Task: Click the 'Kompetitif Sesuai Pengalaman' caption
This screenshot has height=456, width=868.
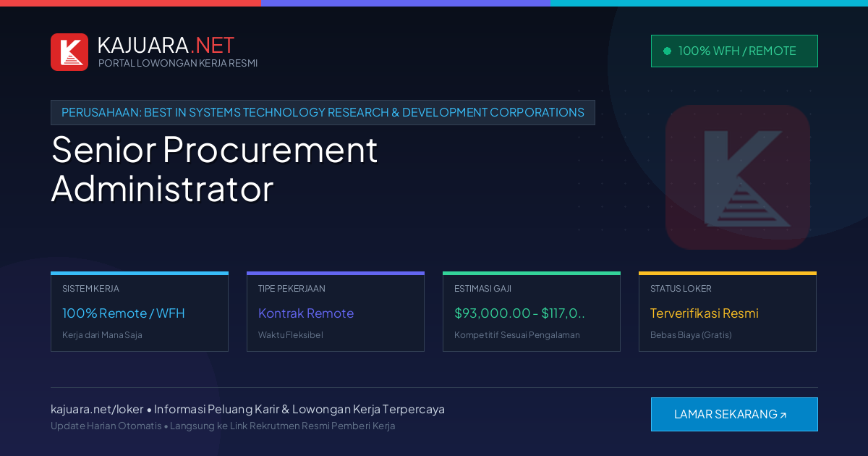Action: tap(517, 335)
